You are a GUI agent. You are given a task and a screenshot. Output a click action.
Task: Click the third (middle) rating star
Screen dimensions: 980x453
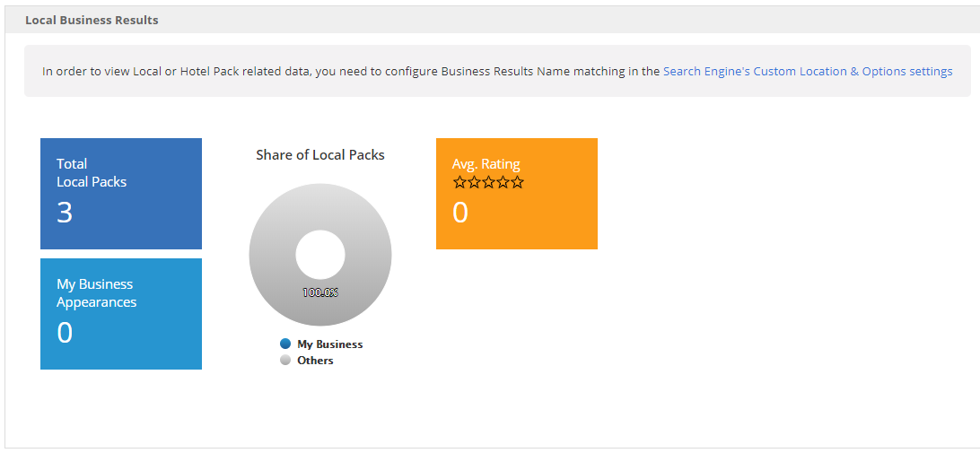488,182
